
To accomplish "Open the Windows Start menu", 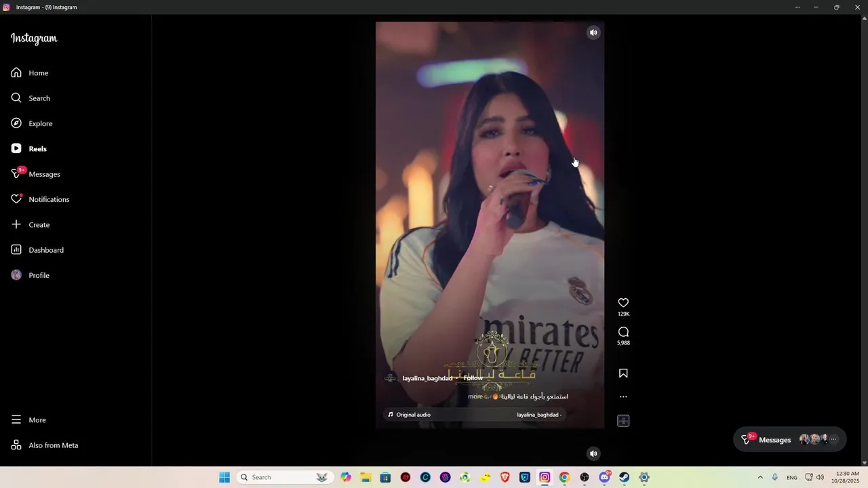I will point(224,477).
